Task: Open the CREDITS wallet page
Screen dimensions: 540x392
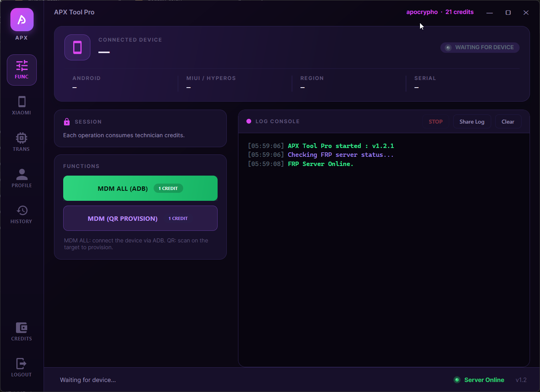Action: point(22,332)
